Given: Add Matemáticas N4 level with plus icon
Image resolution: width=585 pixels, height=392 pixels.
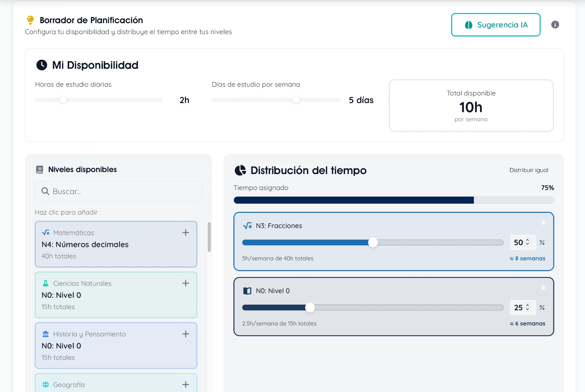Looking at the screenshot, I should pyautogui.click(x=185, y=233).
